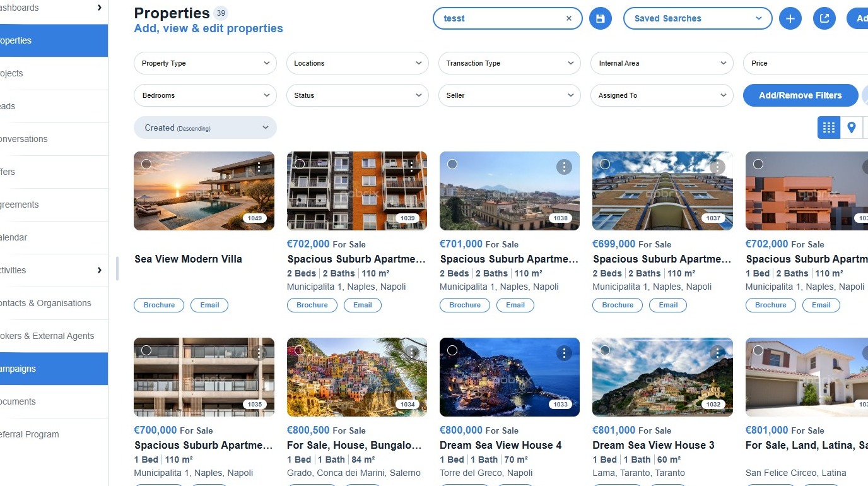868x486 pixels.
Task: Switch to grid view icon
Action: click(829, 127)
